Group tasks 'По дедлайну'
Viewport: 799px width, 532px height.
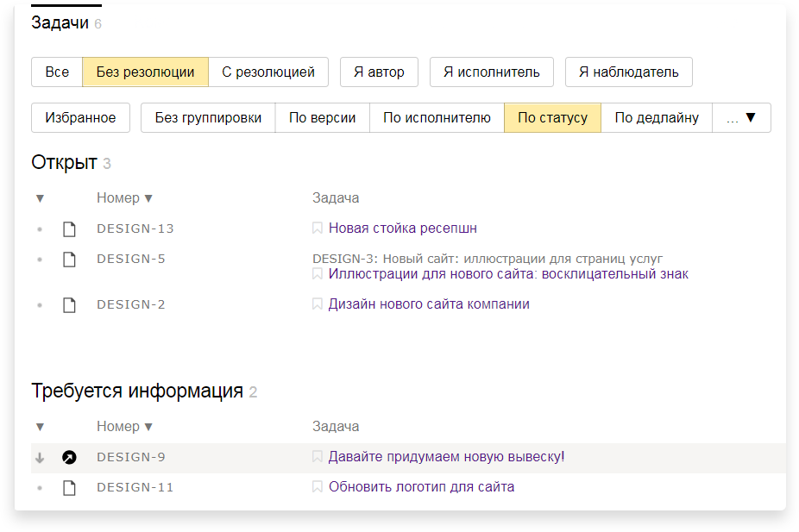(x=657, y=117)
